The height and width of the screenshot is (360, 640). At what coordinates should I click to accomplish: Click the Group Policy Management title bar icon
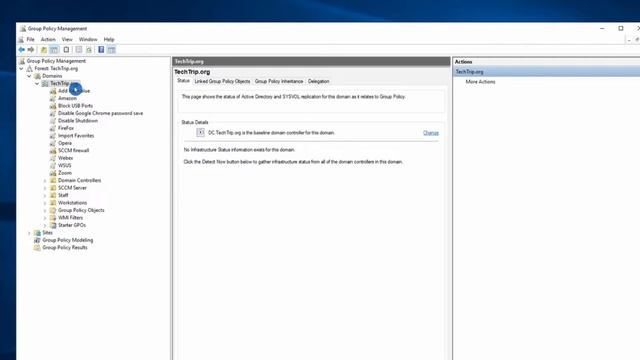click(x=23, y=29)
